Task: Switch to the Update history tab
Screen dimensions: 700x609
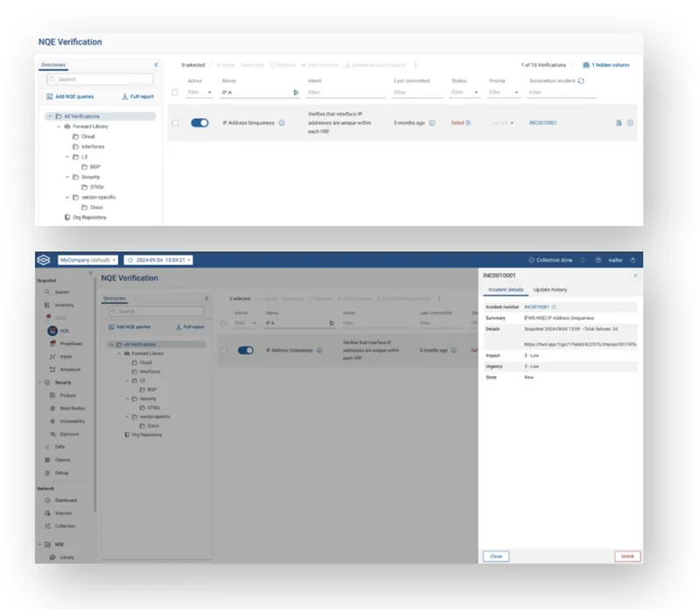Action: coord(550,290)
